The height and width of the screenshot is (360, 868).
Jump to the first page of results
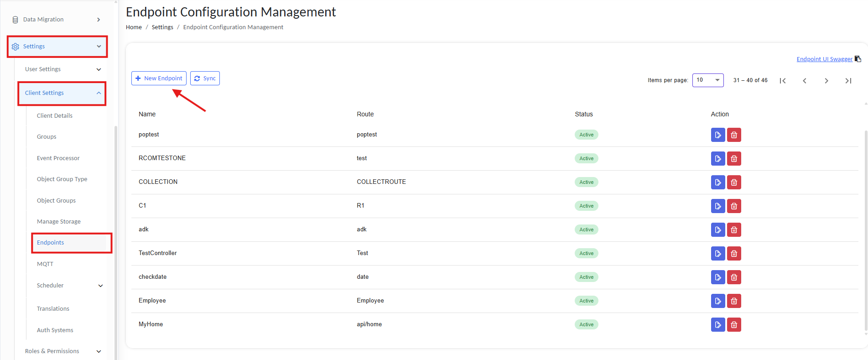(783, 81)
